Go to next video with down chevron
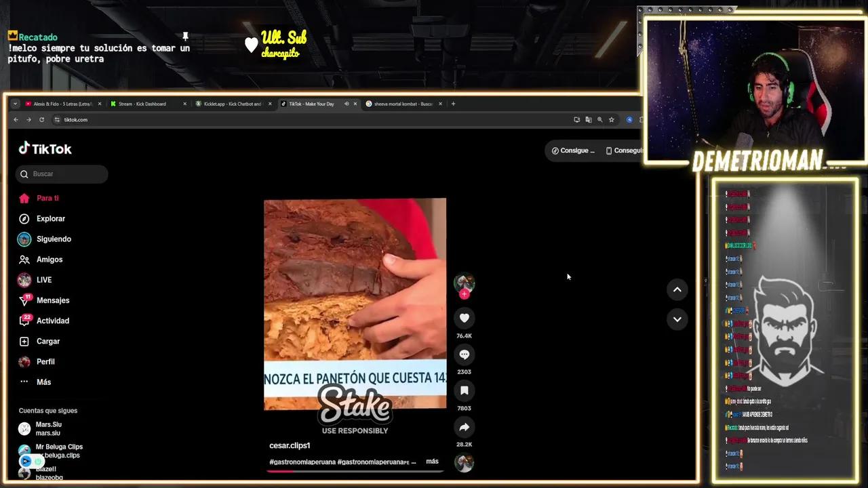This screenshot has width=868, height=488. [x=676, y=319]
